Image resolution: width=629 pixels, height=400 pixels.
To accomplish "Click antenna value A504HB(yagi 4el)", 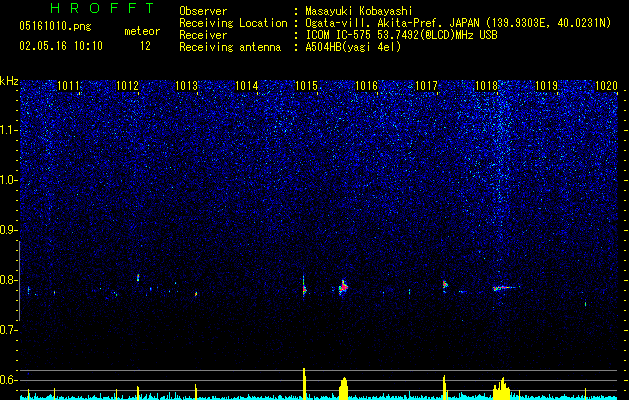I will tap(353, 47).
